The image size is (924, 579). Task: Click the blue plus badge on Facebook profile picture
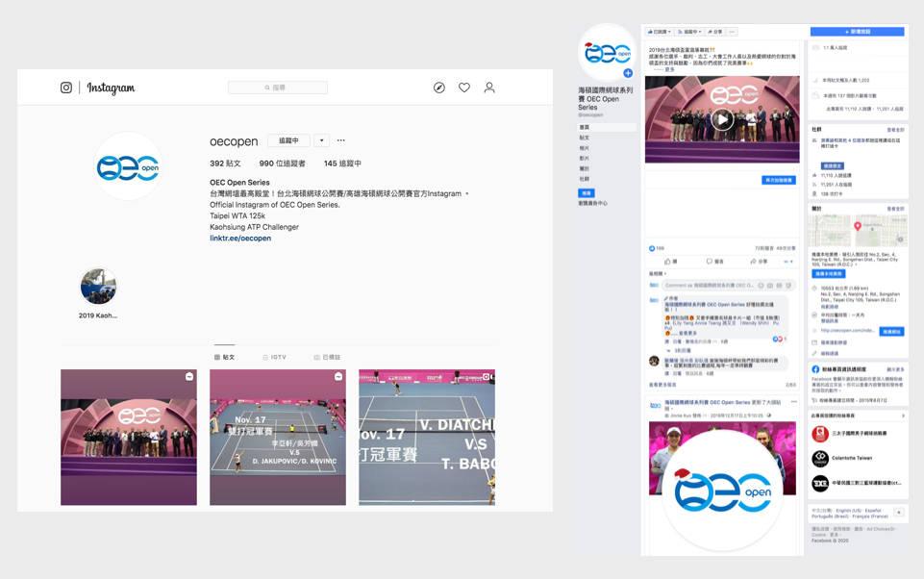pos(628,73)
